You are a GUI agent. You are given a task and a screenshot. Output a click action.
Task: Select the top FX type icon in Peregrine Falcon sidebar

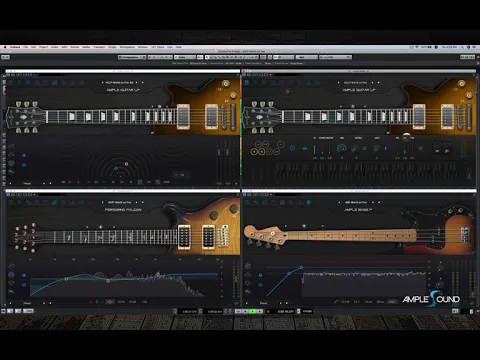[11, 266]
